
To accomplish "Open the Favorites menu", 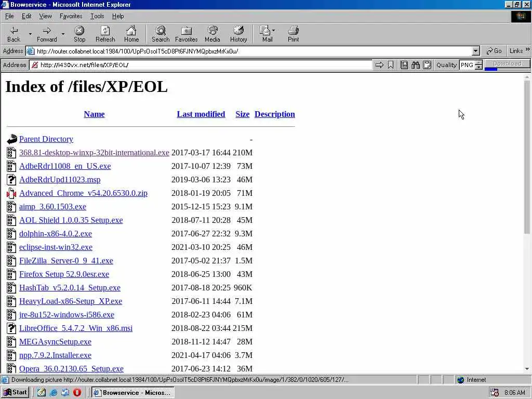I will tap(71, 16).
